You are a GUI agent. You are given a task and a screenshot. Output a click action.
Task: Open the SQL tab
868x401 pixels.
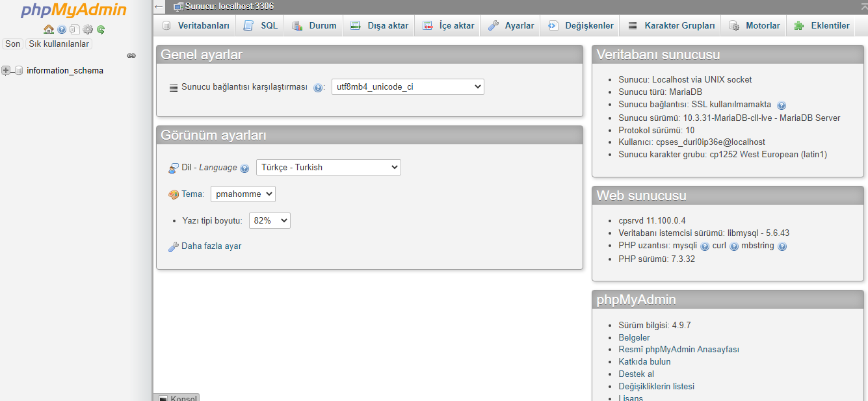pyautogui.click(x=261, y=25)
